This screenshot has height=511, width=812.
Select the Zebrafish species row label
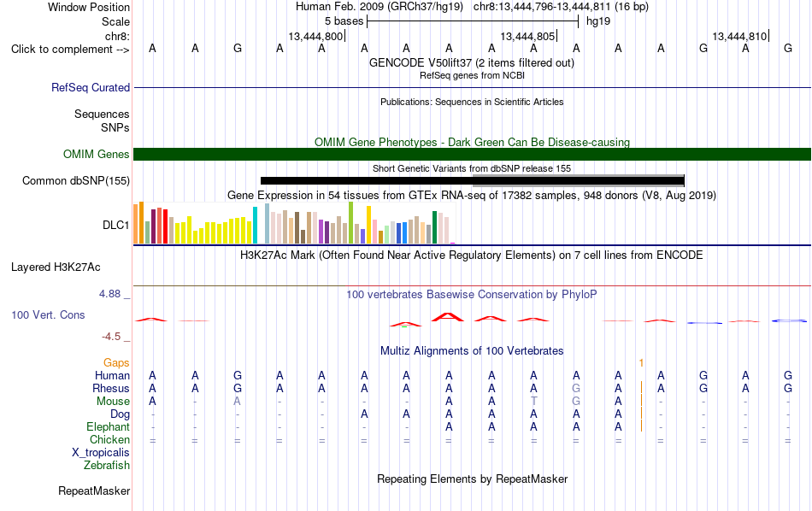pos(107,466)
